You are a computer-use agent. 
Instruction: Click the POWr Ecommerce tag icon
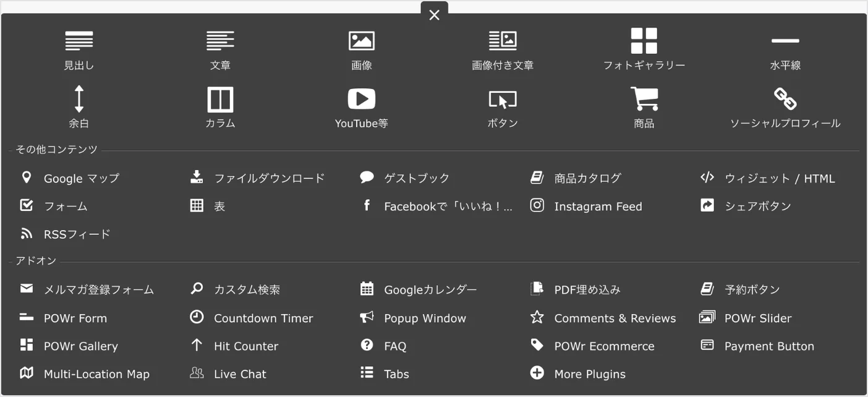point(537,345)
